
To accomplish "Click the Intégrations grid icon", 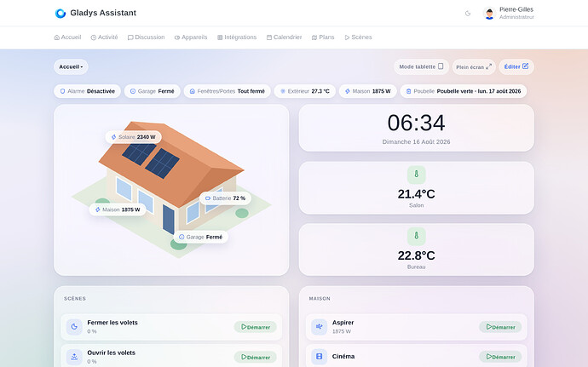I will [x=220, y=37].
